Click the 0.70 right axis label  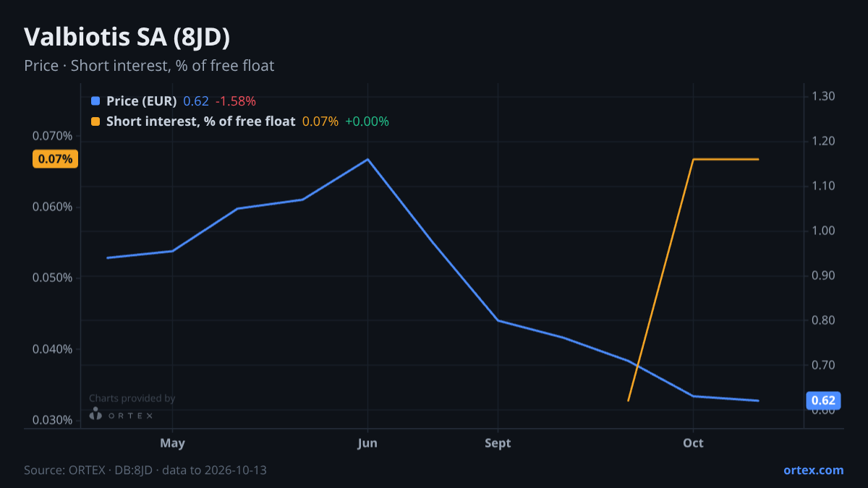tap(824, 365)
